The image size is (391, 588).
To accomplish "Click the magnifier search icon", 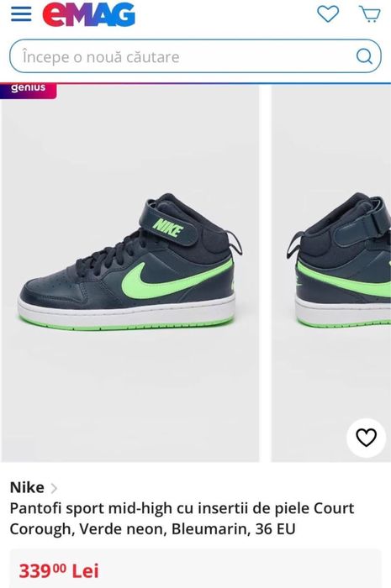I will pos(364,56).
